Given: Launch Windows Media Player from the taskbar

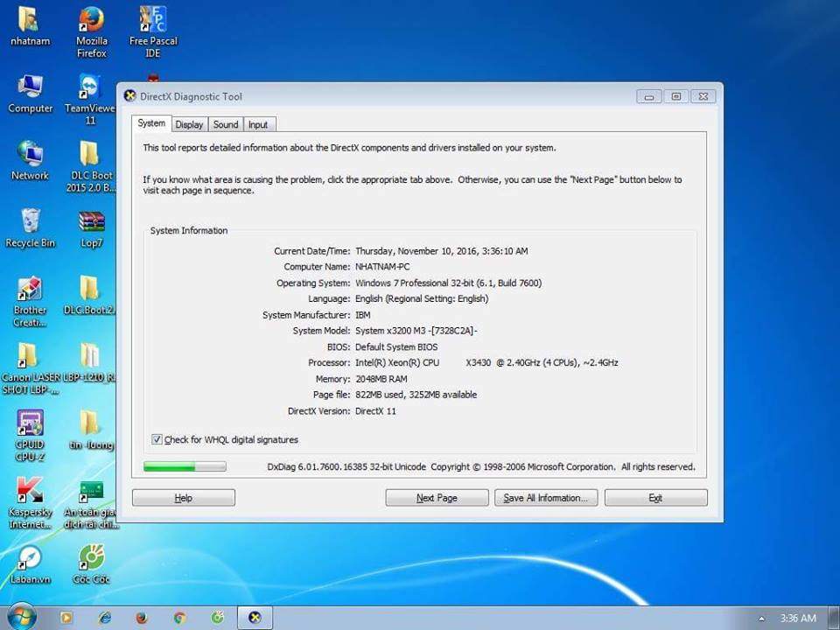Looking at the screenshot, I should click(x=66, y=619).
